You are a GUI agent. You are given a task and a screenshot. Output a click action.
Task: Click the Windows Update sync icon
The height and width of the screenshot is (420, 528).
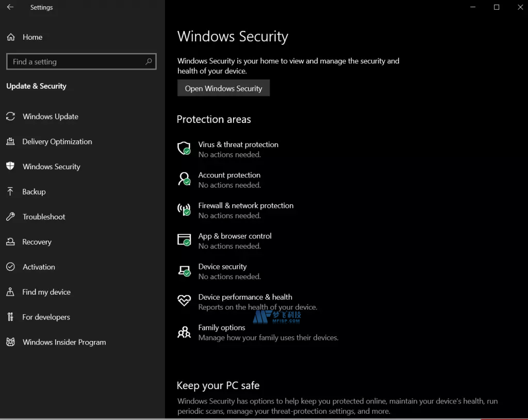pos(10,116)
